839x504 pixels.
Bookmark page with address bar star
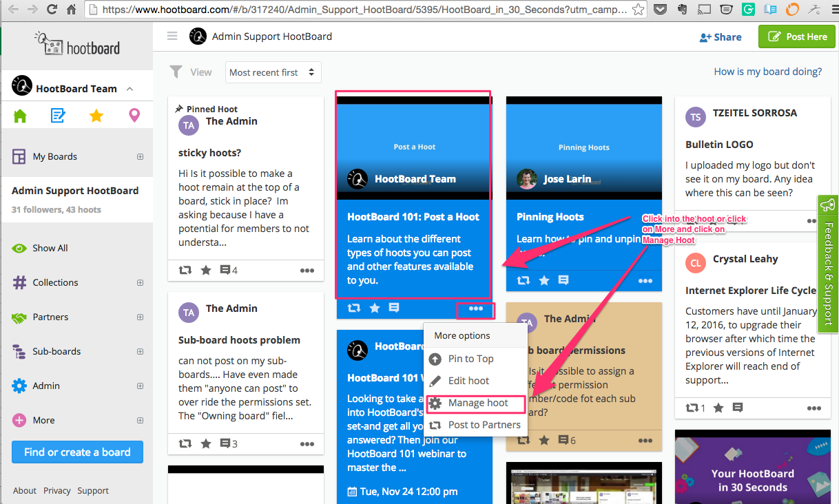point(639,10)
